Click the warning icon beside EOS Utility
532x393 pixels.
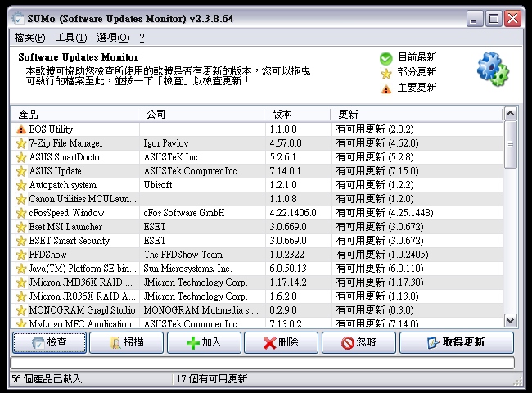tap(21, 129)
